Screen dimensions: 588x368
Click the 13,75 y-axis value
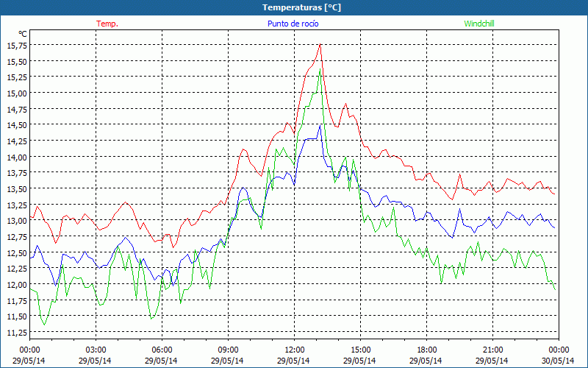(x=17, y=172)
